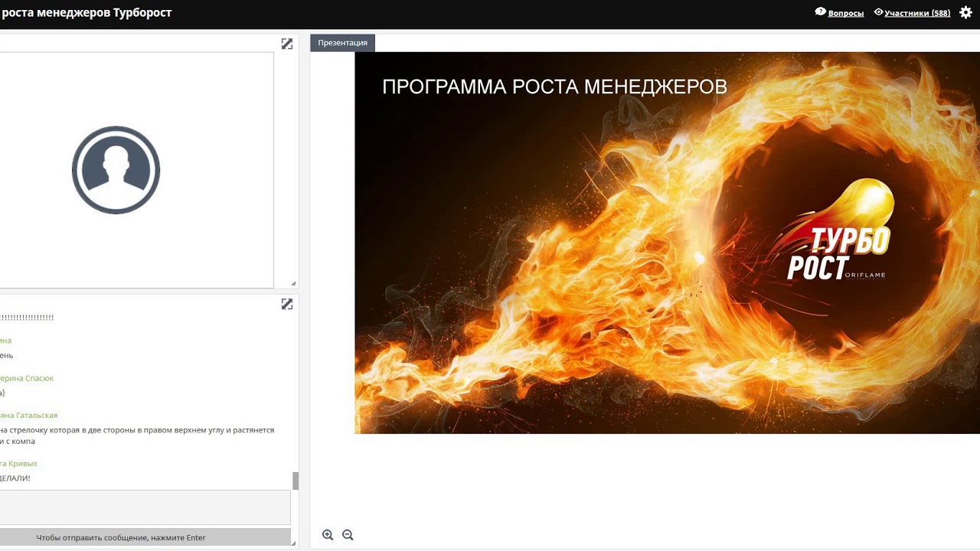Switch to the Презентация tab

[342, 43]
